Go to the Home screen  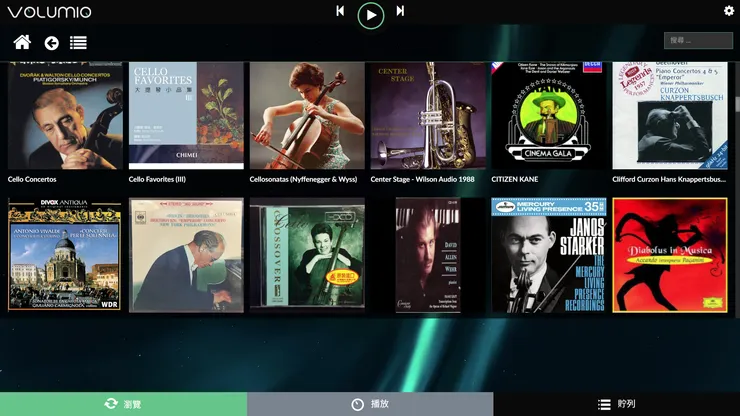22,42
